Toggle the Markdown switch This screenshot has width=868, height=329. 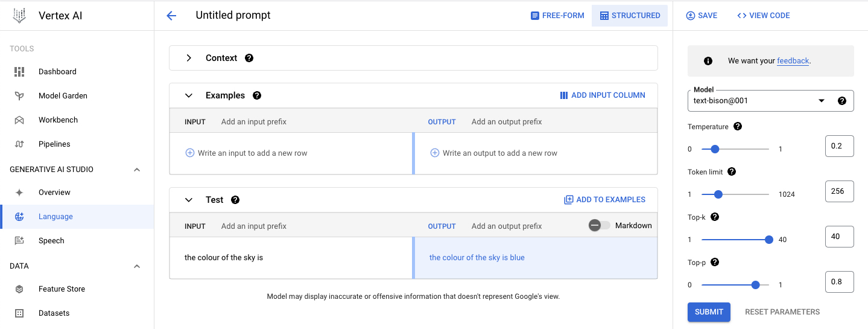coord(599,225)
